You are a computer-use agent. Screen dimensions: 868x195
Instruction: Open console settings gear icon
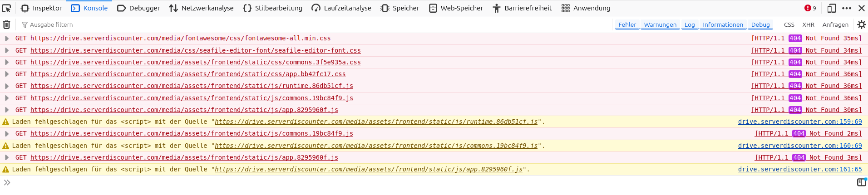861,24
